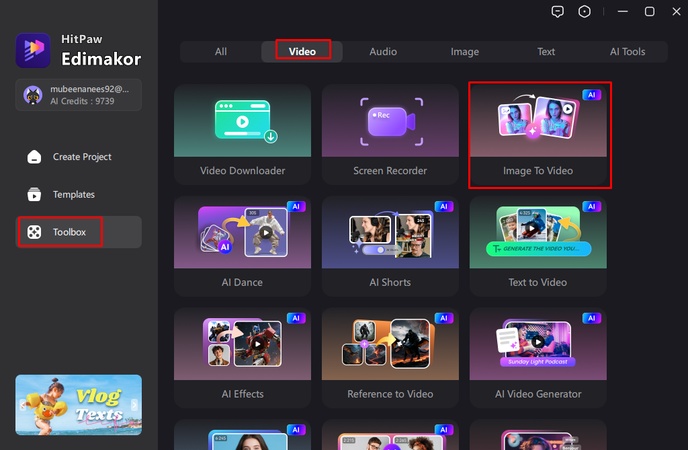Click the HitPaw Edimakor logo icon
The image size is (688, 450).
pos(33,50)
